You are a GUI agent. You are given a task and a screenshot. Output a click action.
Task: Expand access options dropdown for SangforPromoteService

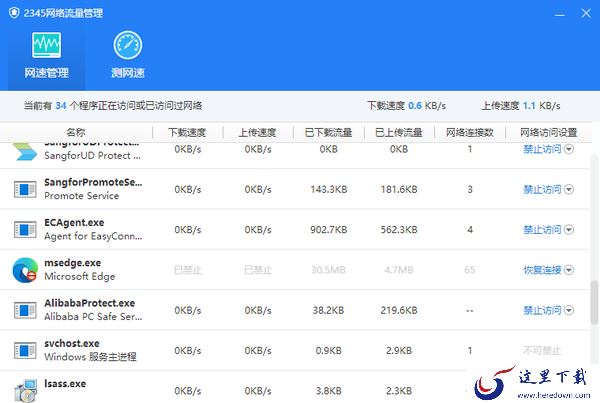[569, 189]
